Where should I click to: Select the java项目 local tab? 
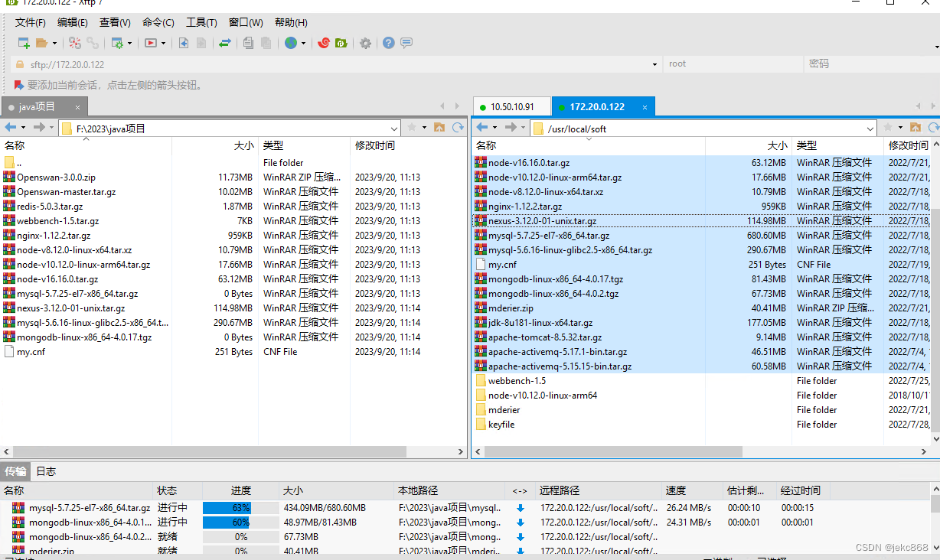[44, 106]
